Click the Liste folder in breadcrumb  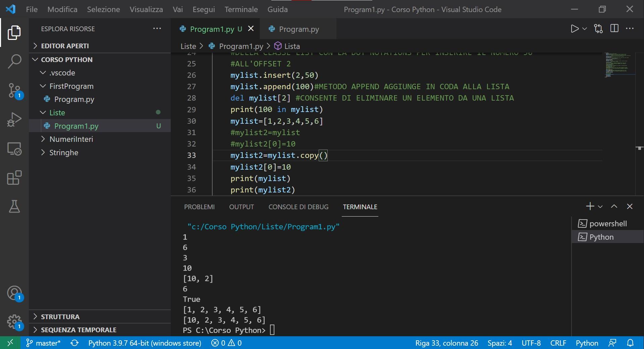coord(188,46)
